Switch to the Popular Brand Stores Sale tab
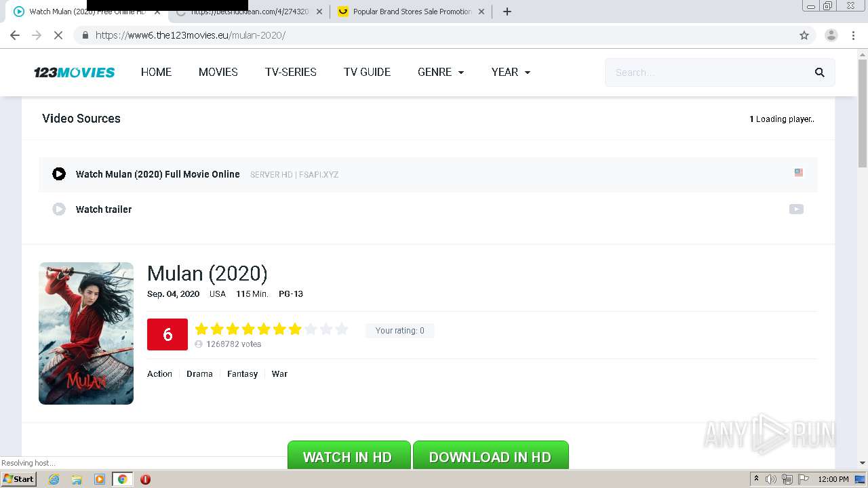Image resolution: width=868 pixels, height=488 pixels. click(x=412, y=12)
